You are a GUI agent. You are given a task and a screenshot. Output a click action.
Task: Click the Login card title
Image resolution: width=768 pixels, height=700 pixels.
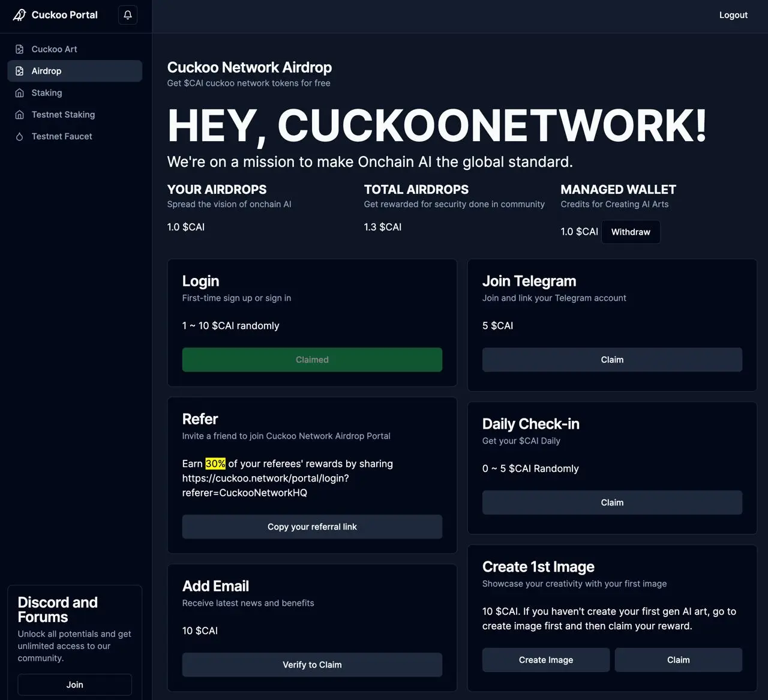point(200,281)
